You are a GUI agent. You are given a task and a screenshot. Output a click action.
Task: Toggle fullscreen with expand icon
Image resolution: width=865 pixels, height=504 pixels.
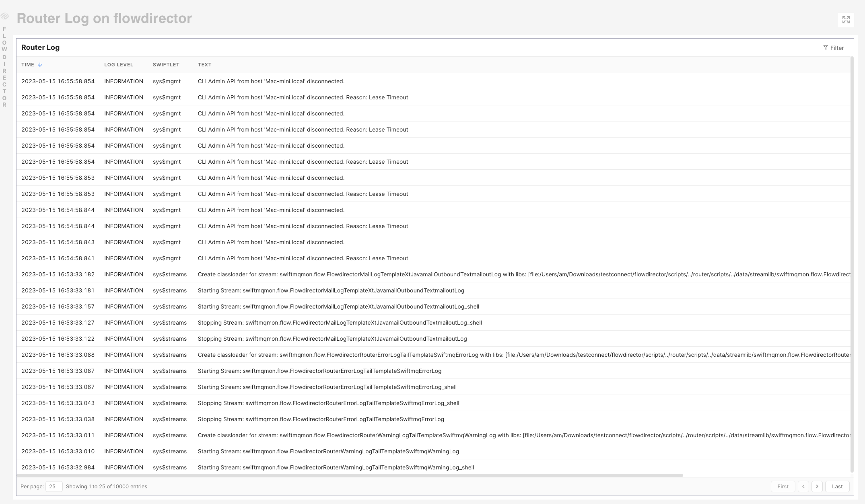coord(846,20)
